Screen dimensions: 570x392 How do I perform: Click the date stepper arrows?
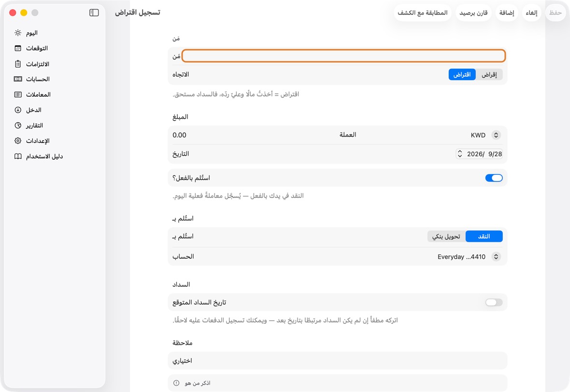[460, 154]
